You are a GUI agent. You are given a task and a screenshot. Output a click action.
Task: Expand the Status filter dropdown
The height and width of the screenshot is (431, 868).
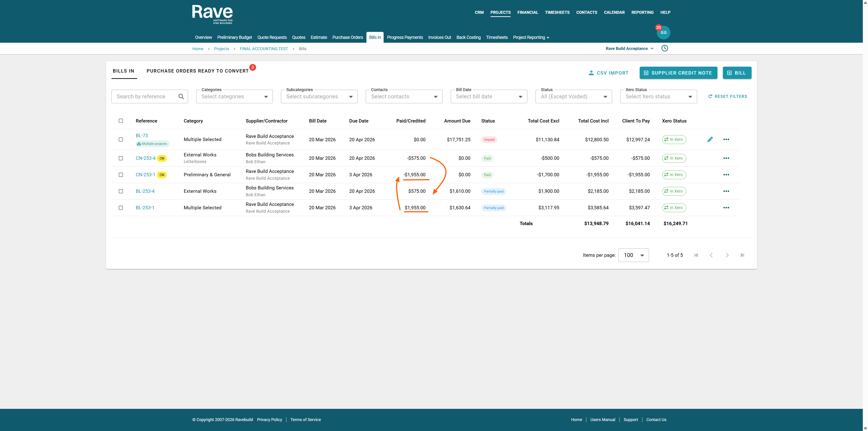point(573,96)
